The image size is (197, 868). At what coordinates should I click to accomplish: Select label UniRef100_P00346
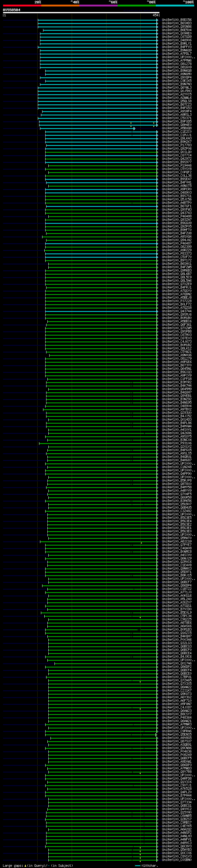177,640
